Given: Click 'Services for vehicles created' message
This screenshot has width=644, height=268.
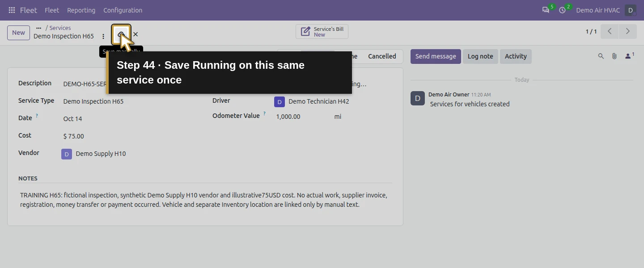Looking at the screenshot, I should coord(470,104).
